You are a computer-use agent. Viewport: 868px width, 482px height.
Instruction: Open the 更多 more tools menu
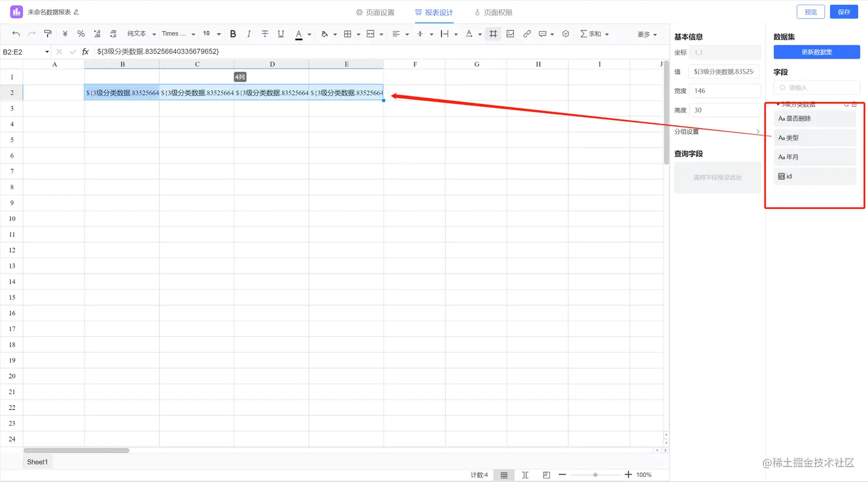(647, 34)
